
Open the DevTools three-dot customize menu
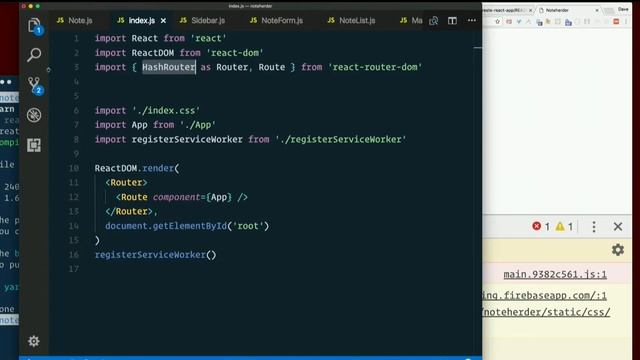coord(594,227)
